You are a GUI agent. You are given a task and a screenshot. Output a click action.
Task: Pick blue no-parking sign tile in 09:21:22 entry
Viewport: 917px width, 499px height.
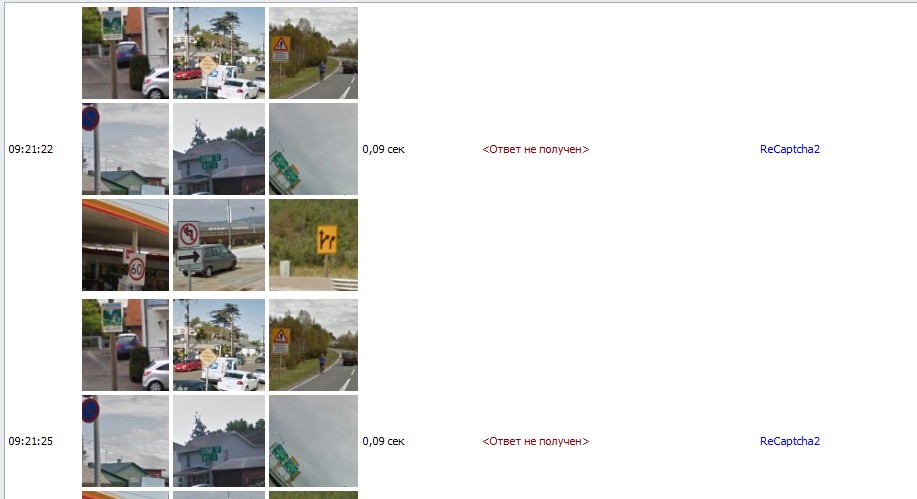click(125, 149)
